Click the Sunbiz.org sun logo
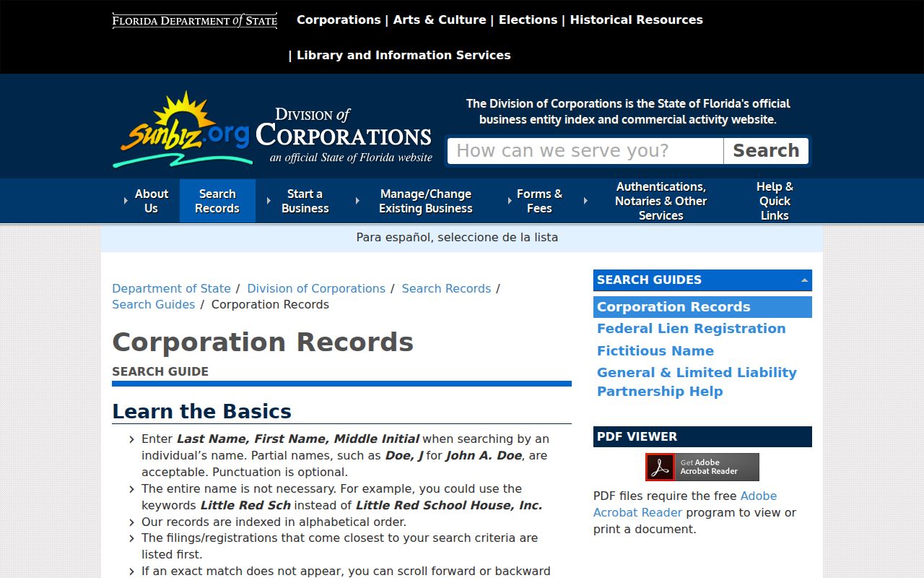This screenshot has height=578, width=924. [182, 130]
